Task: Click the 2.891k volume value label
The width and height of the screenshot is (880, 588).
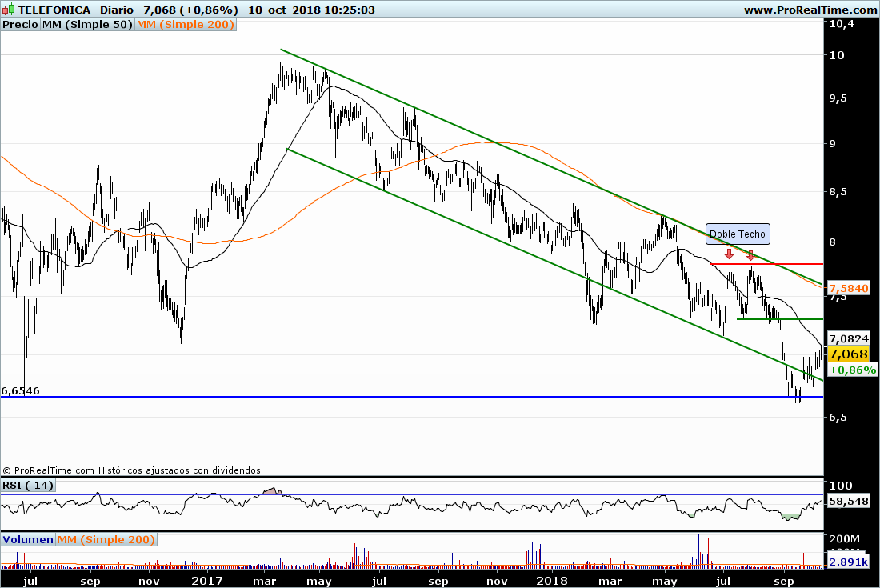Action: pos(849,562)
